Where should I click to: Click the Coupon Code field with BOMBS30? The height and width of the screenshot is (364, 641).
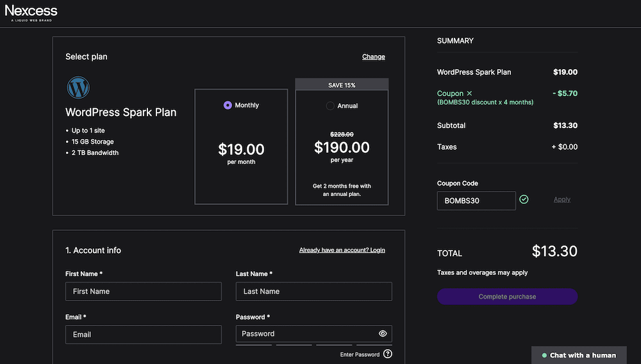pos(476,201)
